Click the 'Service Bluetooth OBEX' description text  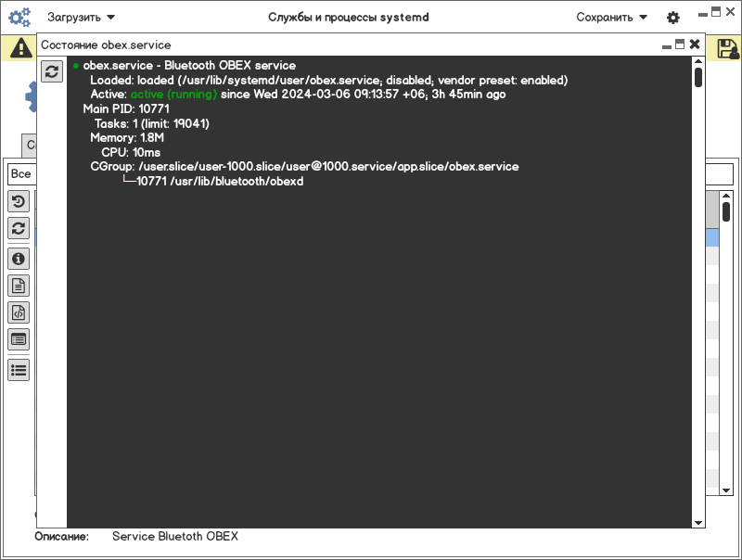175,536
